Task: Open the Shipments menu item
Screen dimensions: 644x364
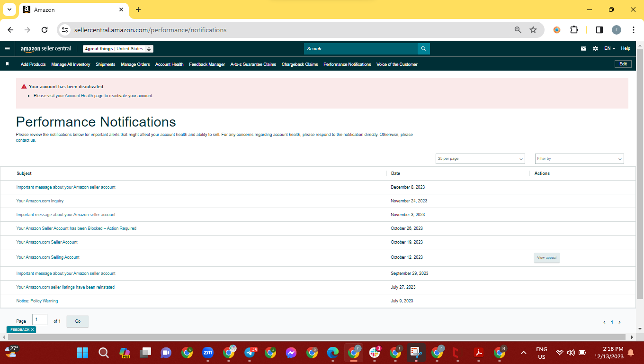Action: tap(105, 64)
